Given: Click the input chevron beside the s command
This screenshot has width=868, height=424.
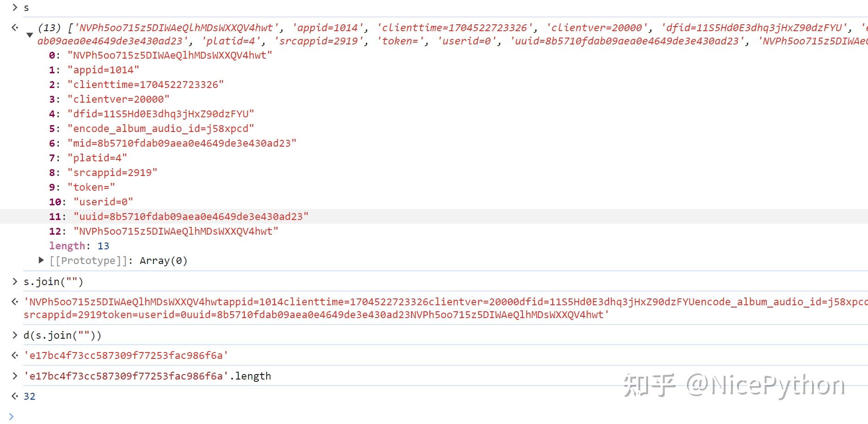Looking at the screenshot, I should coord(15,7).
